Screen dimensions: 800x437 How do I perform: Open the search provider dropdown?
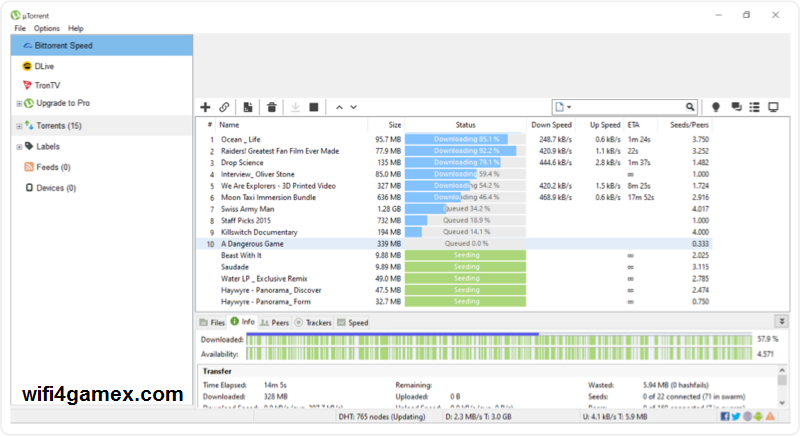tap(563, 107)
